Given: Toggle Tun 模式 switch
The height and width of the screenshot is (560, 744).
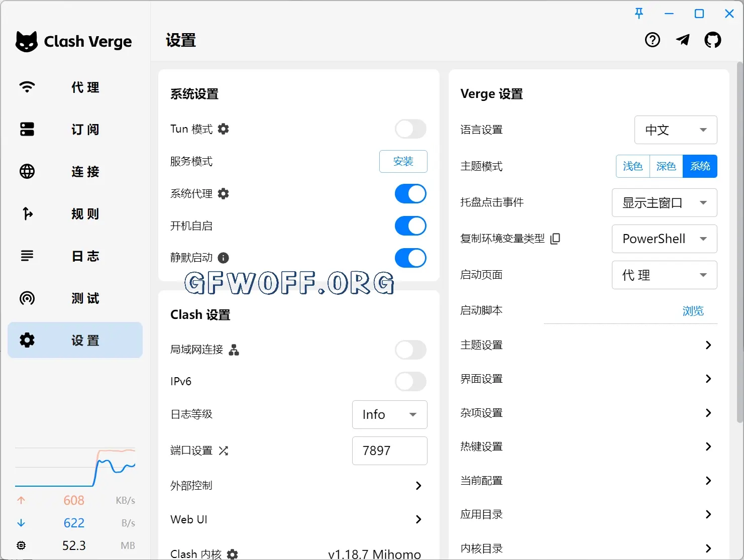Looking at the screenshot, I should coord(410,129).
